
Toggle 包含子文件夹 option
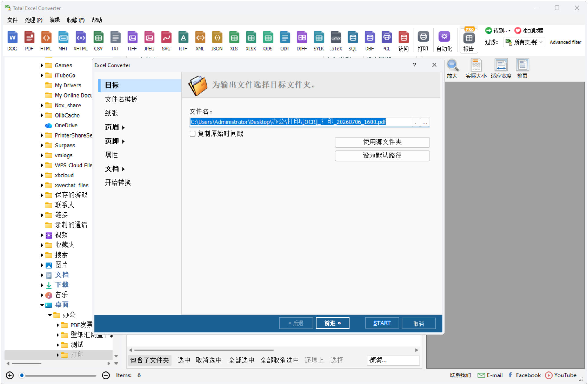(150, 360)
